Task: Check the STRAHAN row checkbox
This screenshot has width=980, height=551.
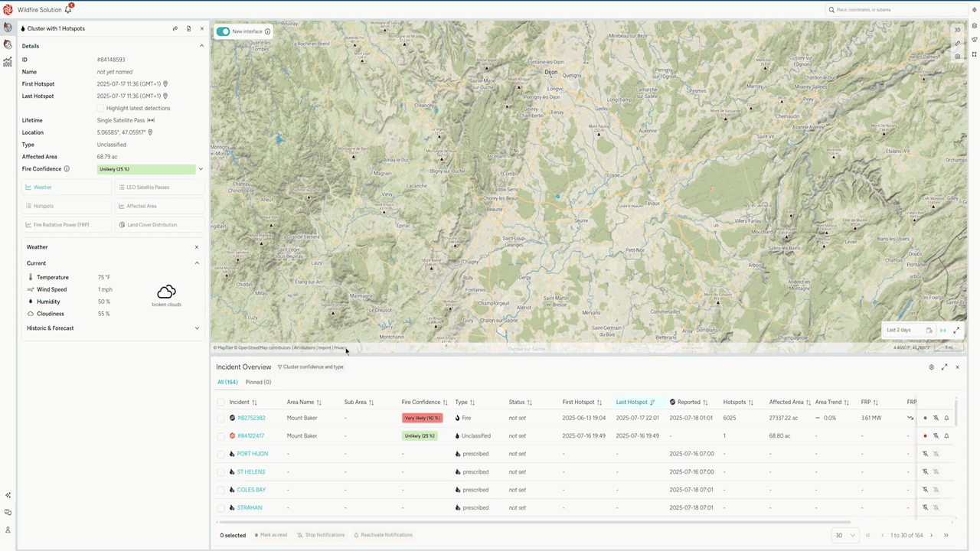Action: (x=221, y=507)
